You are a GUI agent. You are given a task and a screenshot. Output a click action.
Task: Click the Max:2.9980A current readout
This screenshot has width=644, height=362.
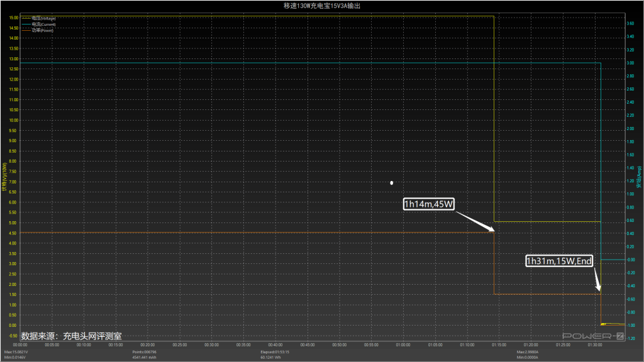click(528, 352)
